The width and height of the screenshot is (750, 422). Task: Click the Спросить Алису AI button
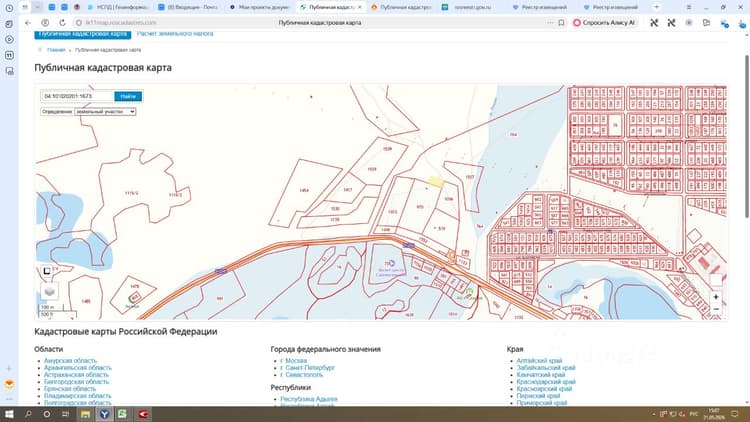click(x=605, y=22)
